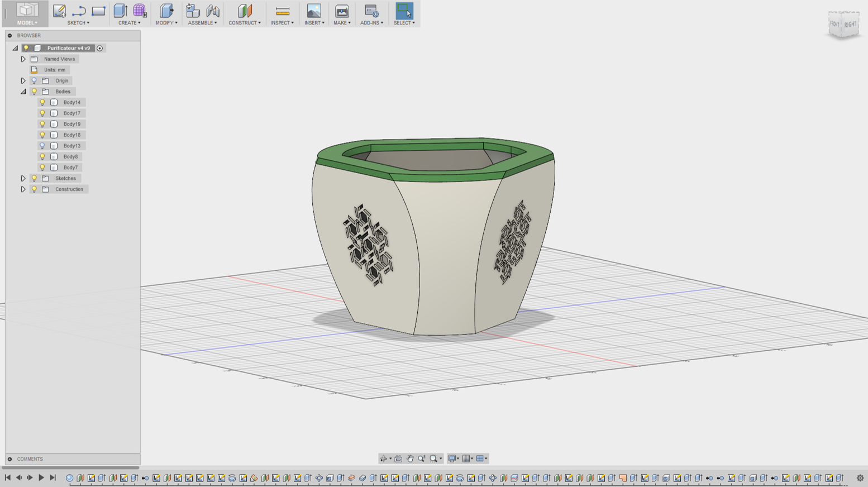Play through the design timeline
Viewport: 868px width, 487px height.
click(x=41, y=478)
